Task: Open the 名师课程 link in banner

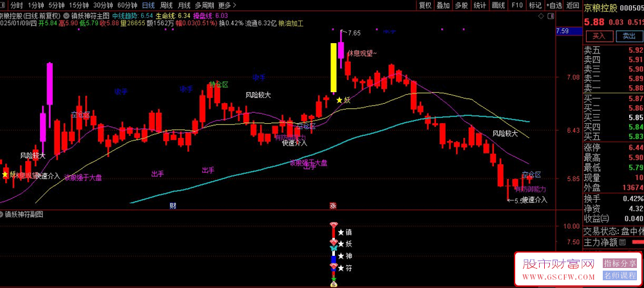Action: coord(620,276)
